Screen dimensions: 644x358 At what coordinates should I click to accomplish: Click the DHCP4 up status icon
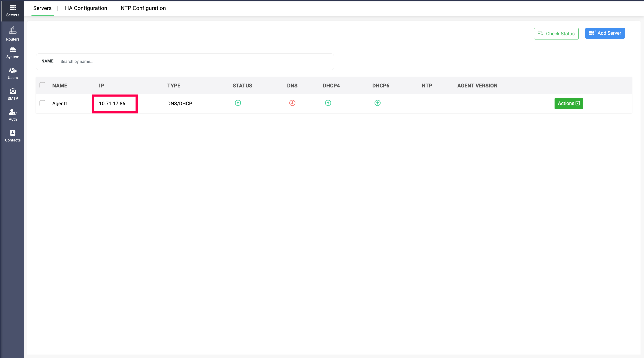coord(328,103)
